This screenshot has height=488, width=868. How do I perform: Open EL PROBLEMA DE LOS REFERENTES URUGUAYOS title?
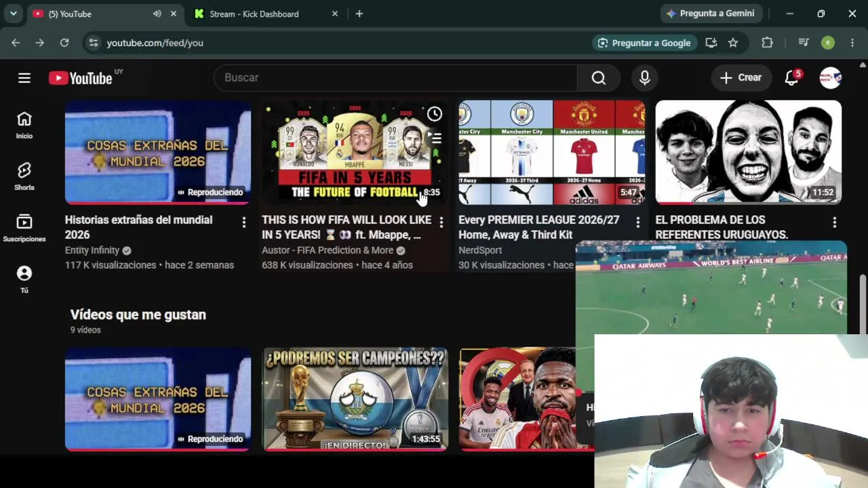click(x=722, y=227)
